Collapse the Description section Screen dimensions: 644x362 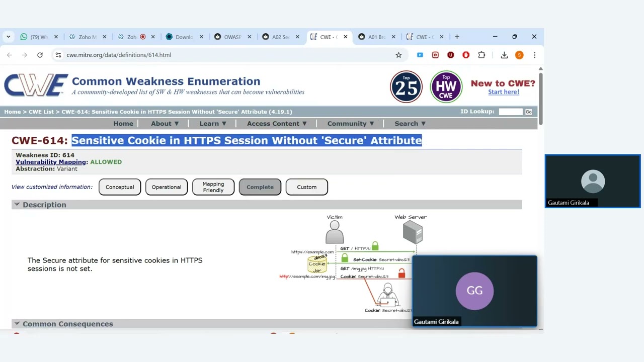click(17, 205)
